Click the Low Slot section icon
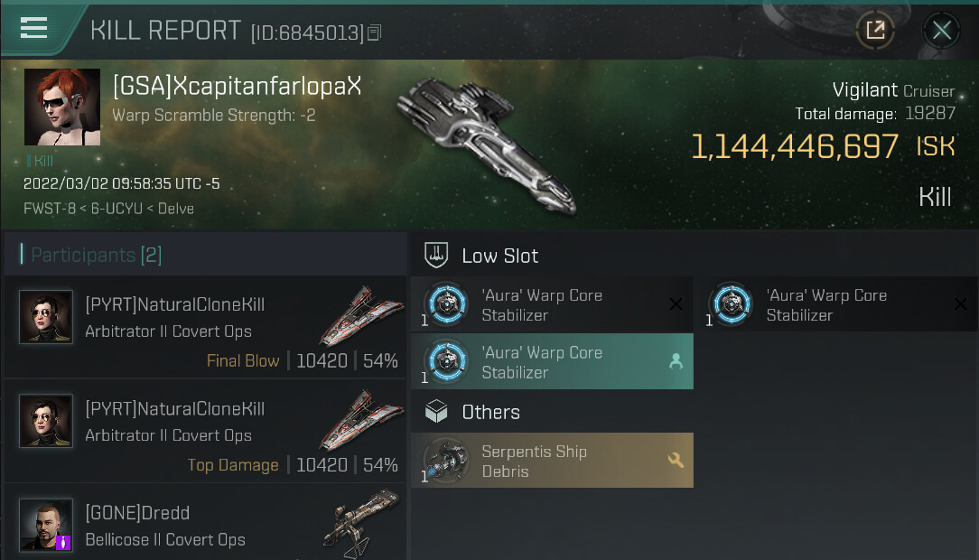 coord(436,256)
